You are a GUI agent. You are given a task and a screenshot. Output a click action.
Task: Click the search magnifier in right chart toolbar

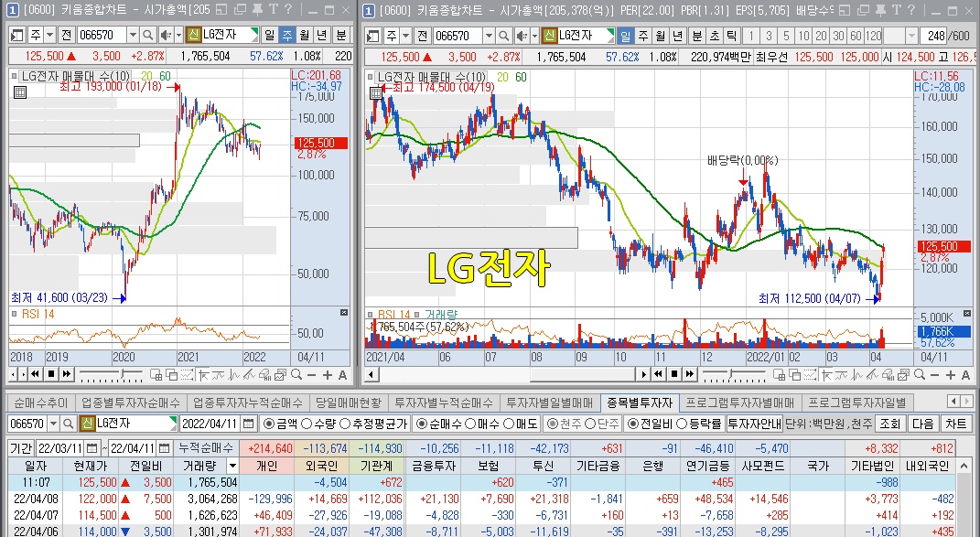coord(504,36)
